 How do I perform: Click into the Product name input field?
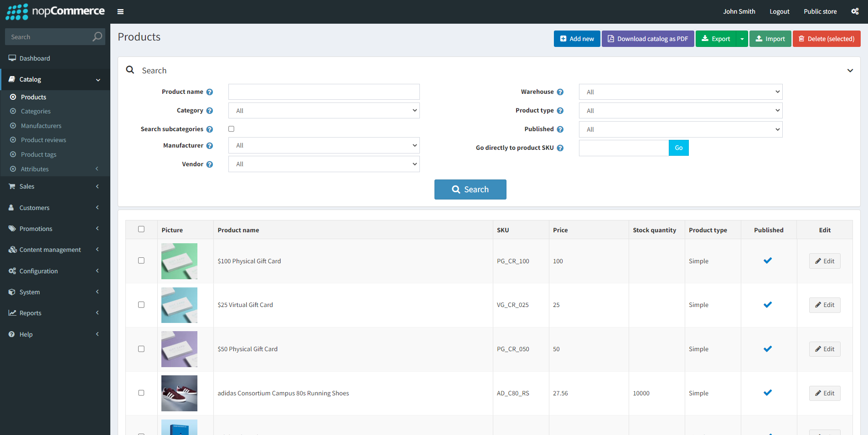tap(324, 92)
